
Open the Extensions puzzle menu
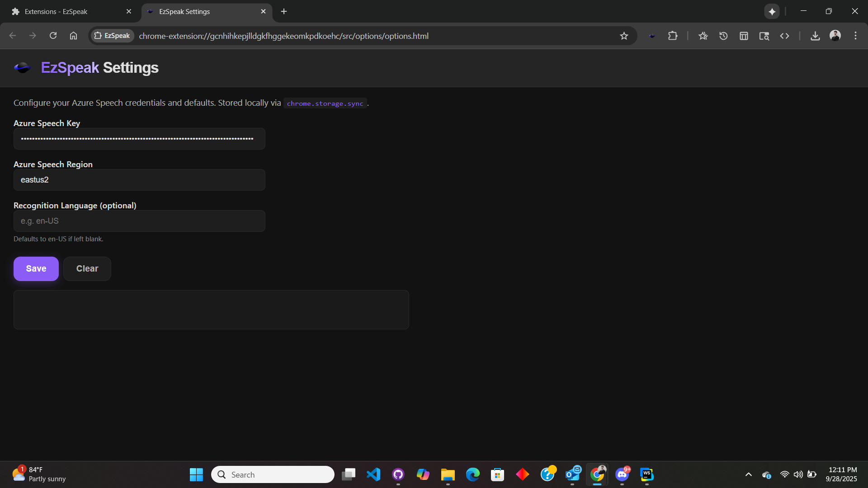673,36
